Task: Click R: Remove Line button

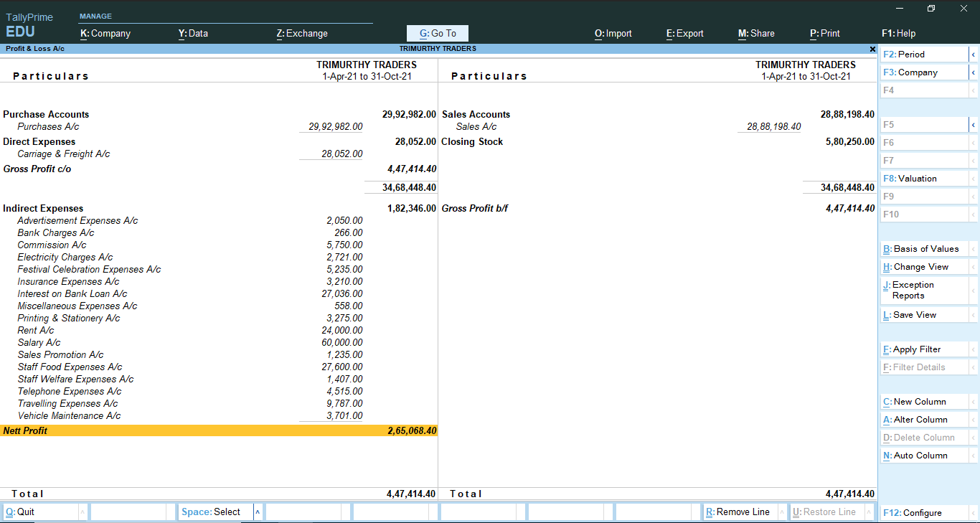Action: [740, 512]
